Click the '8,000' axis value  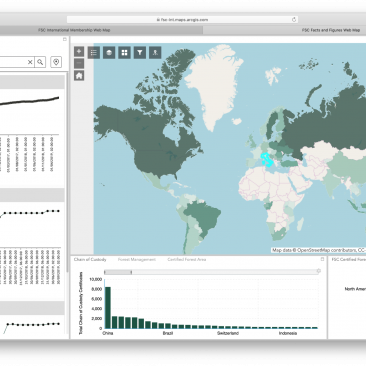click(x=97, y=289)
